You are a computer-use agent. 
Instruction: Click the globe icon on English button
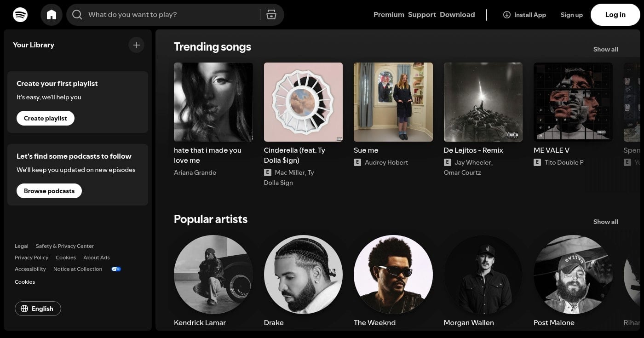25,309
